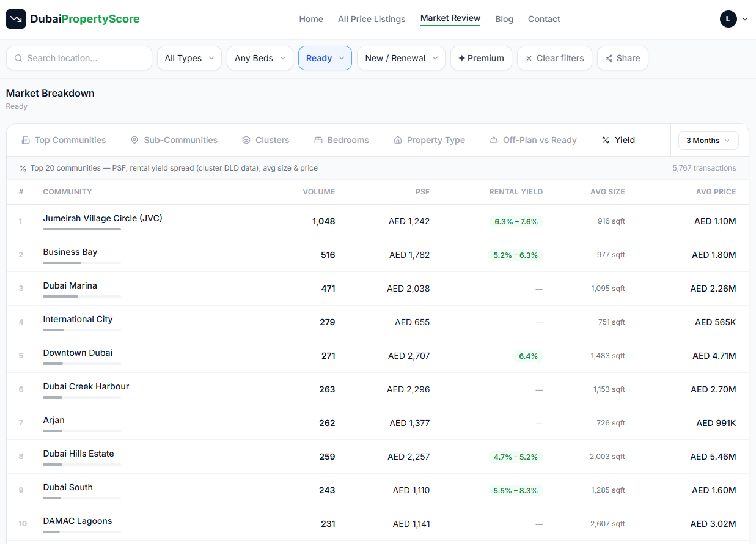Click the Business Bay volume bar
Screen dimensions: 756x544
click(82, 263)
